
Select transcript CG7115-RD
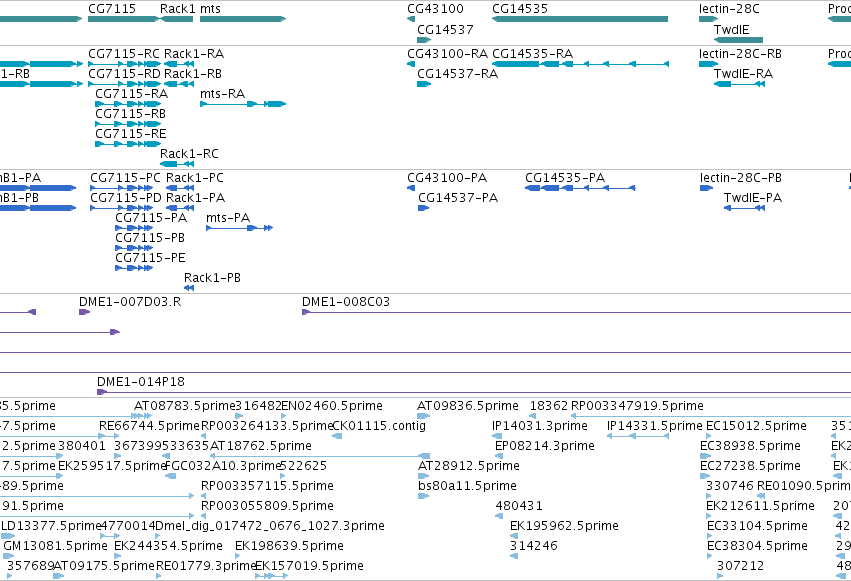[124, 74]
